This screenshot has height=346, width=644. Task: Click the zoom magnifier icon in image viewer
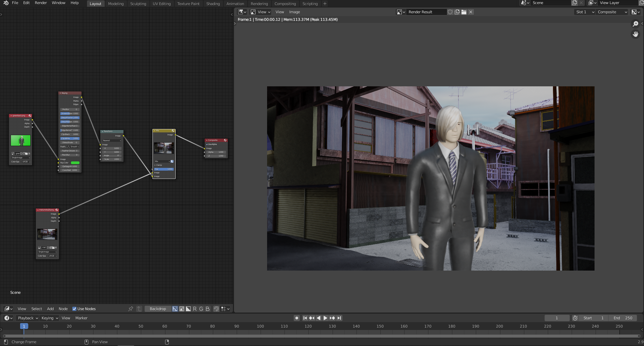[x=635, y=24]
